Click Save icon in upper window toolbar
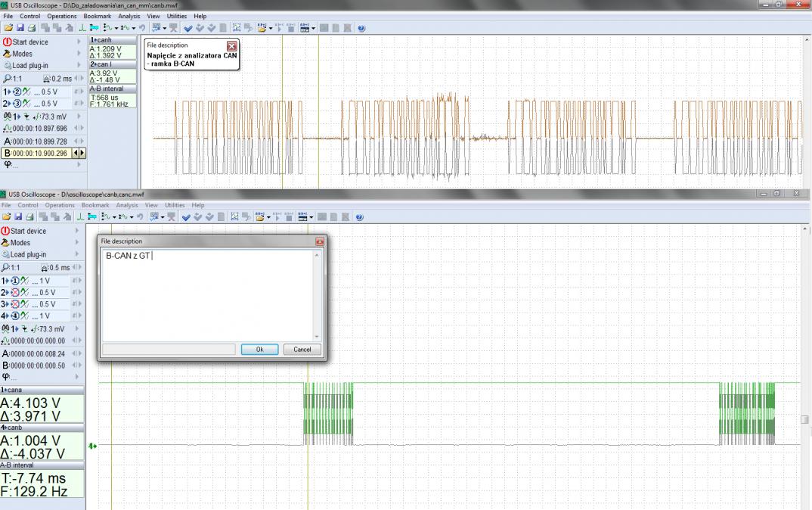Image resolution: width=812 pixels, height=510 pixels. [x=20, y=28]
